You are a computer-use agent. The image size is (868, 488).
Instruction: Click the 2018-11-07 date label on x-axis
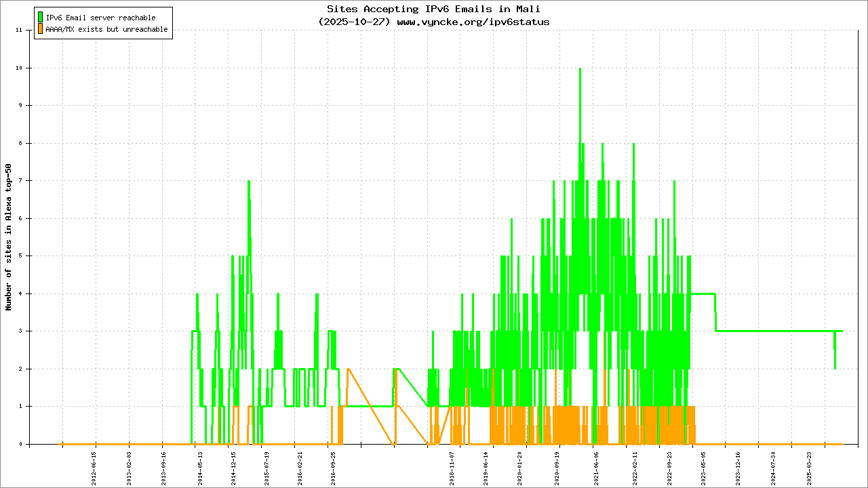point(452,466)
